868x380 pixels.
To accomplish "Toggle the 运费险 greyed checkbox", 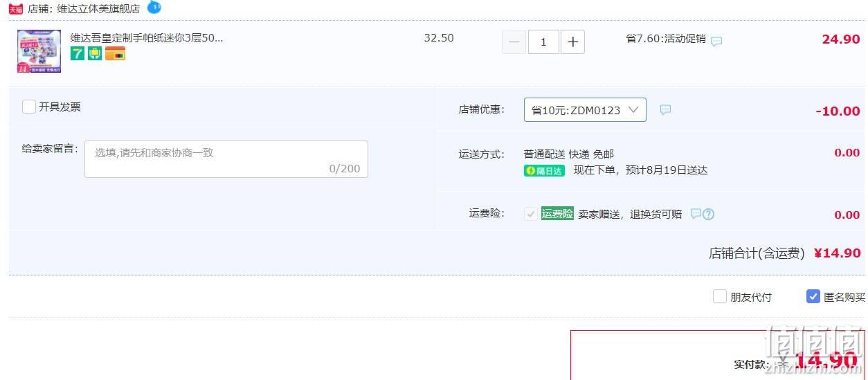I will coord(530,214).
